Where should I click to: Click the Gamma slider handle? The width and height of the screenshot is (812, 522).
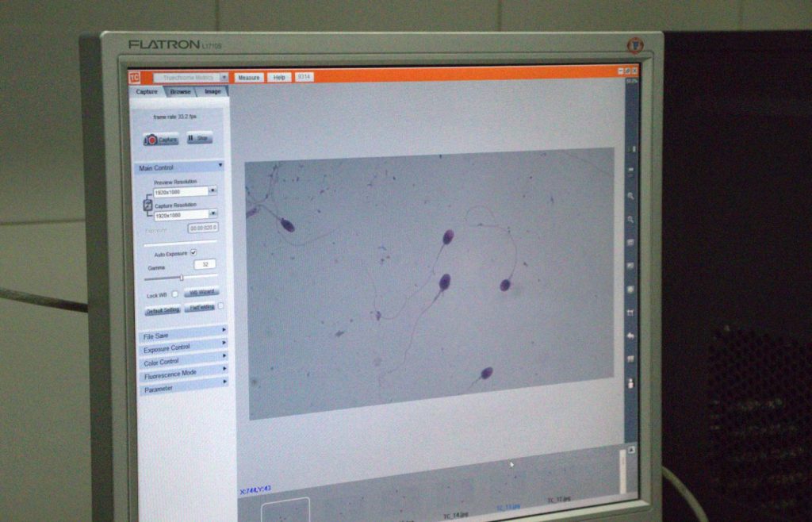tap(182, 278)
